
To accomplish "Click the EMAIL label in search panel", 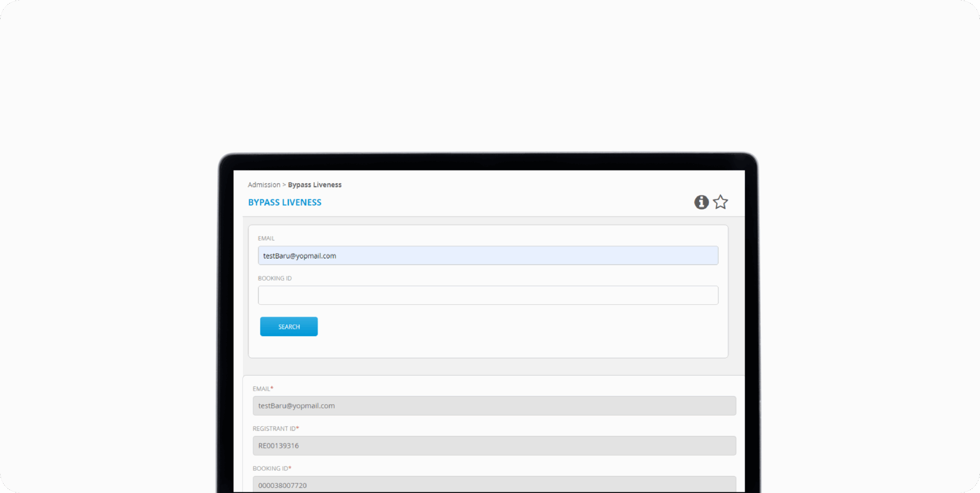I will [266, 238].
